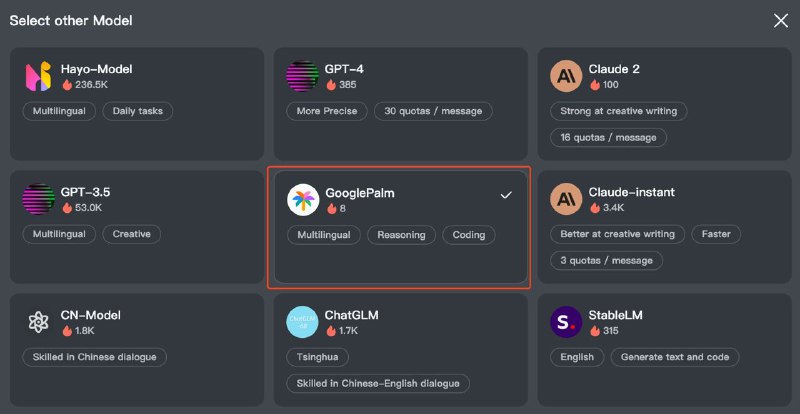
Task: Choose the Claude-instant model title
Action: coord(632,192)
